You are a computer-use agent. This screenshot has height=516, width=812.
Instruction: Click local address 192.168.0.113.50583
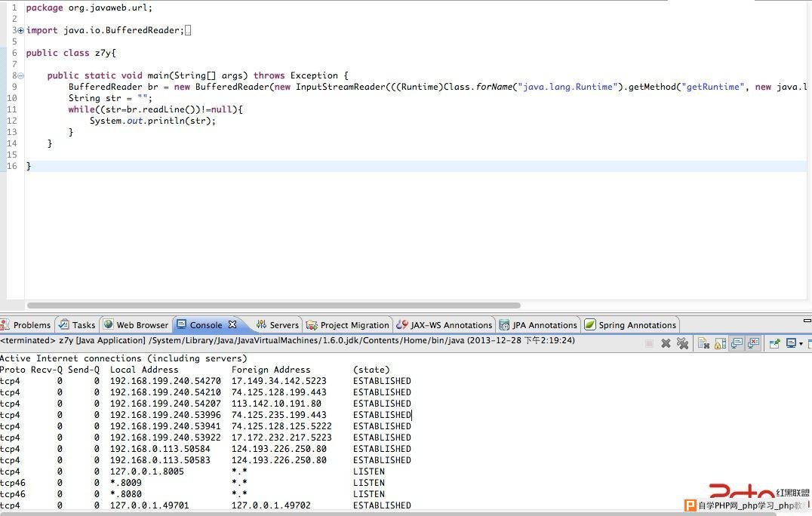point(160,461)
